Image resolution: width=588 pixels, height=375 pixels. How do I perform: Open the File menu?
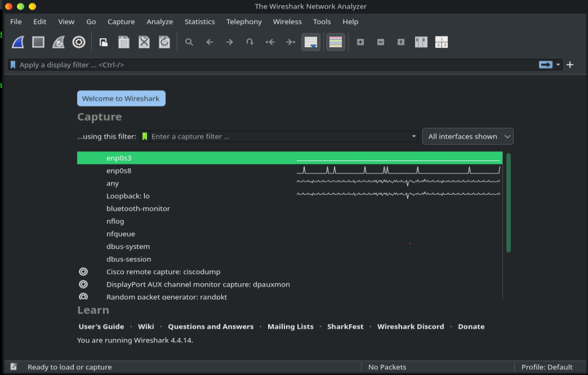coord(16,22)
